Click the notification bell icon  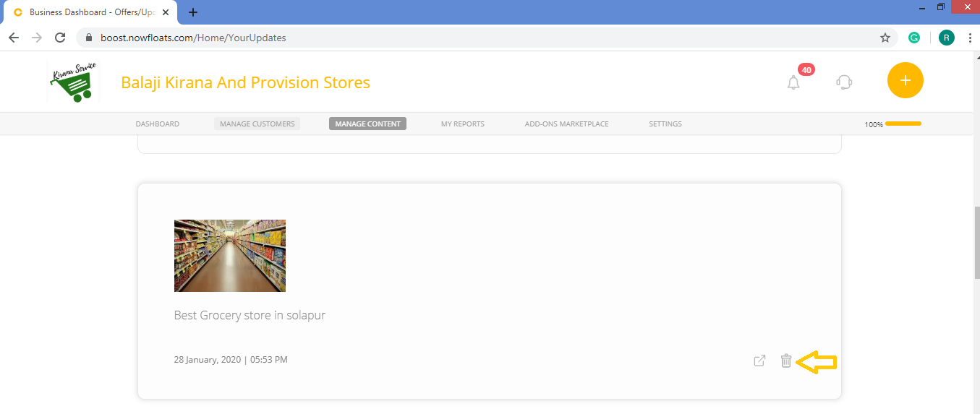coord(793,82)
